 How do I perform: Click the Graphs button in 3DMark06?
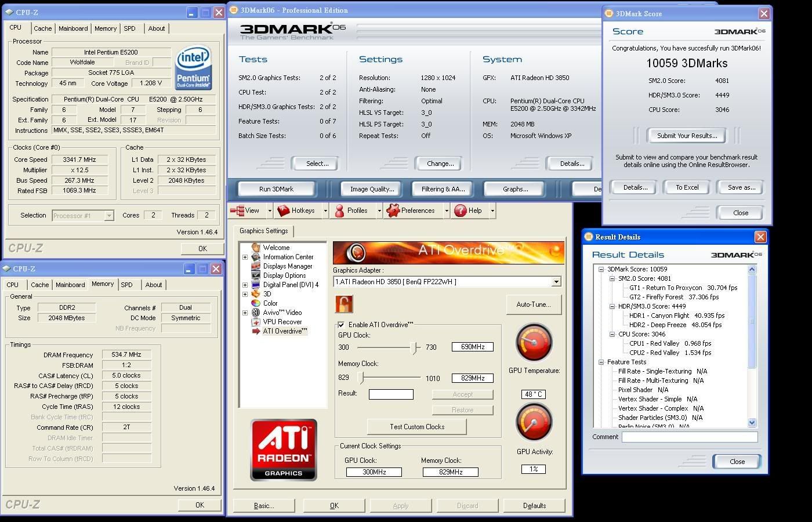515,189
